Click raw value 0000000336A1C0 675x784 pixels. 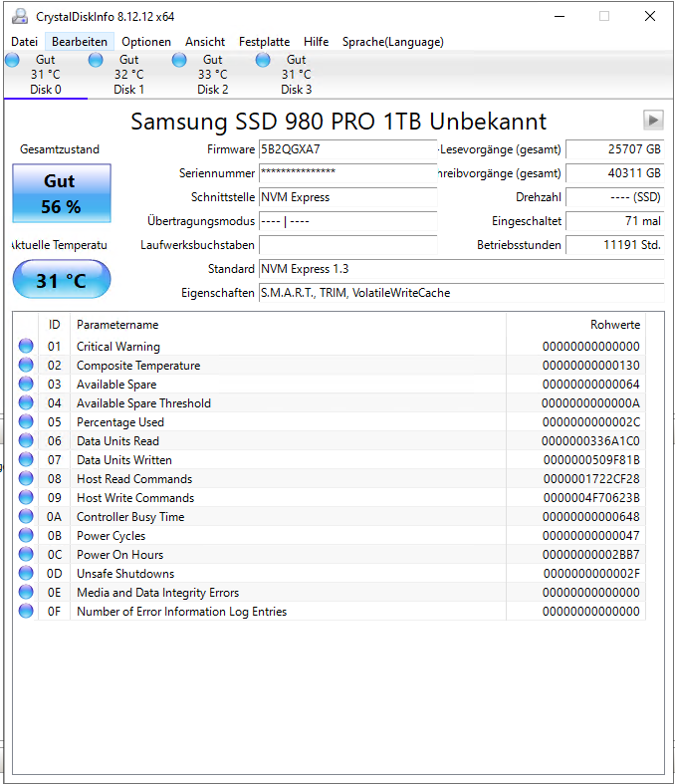click(590, 441)
